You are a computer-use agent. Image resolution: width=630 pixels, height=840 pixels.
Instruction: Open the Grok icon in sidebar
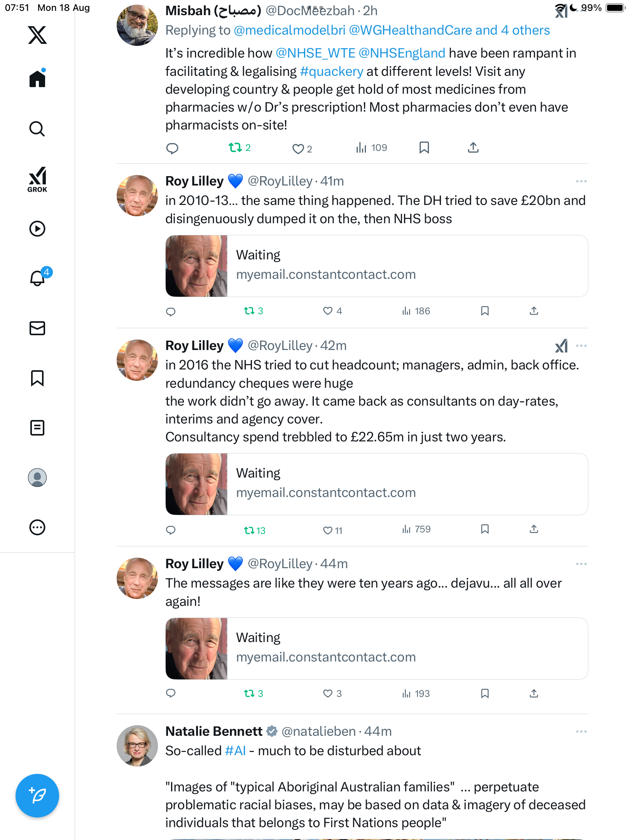37,179
